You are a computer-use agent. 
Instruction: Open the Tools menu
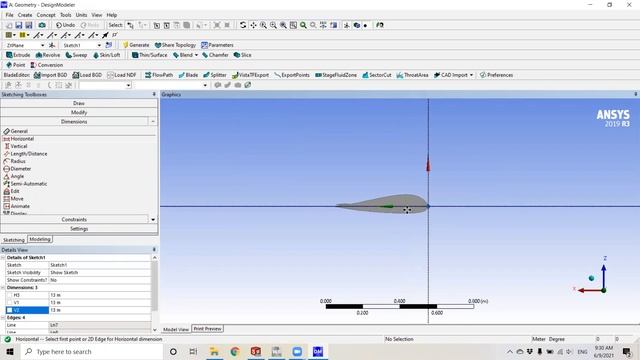tap(66, 15)
